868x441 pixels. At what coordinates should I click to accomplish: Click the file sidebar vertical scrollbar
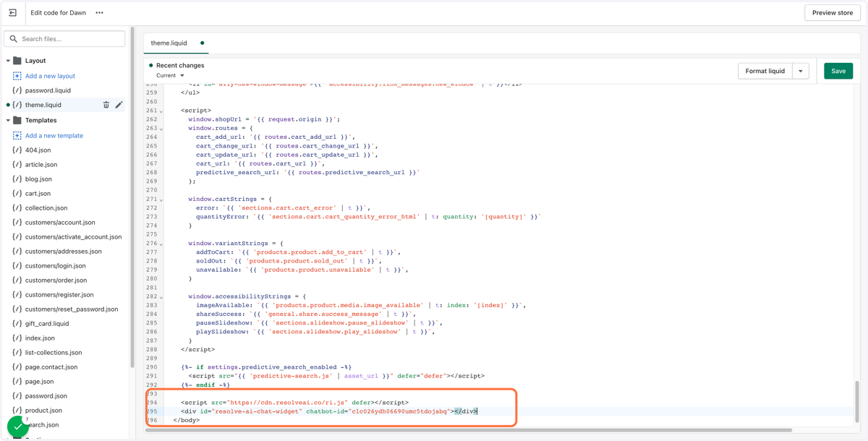pyautogui.click(x=132, y=199)
